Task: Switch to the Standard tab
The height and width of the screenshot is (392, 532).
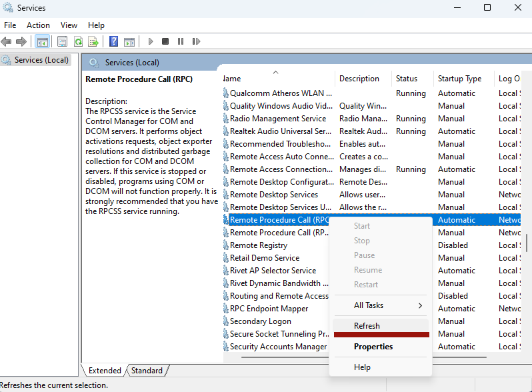Action: pos(147,371)
